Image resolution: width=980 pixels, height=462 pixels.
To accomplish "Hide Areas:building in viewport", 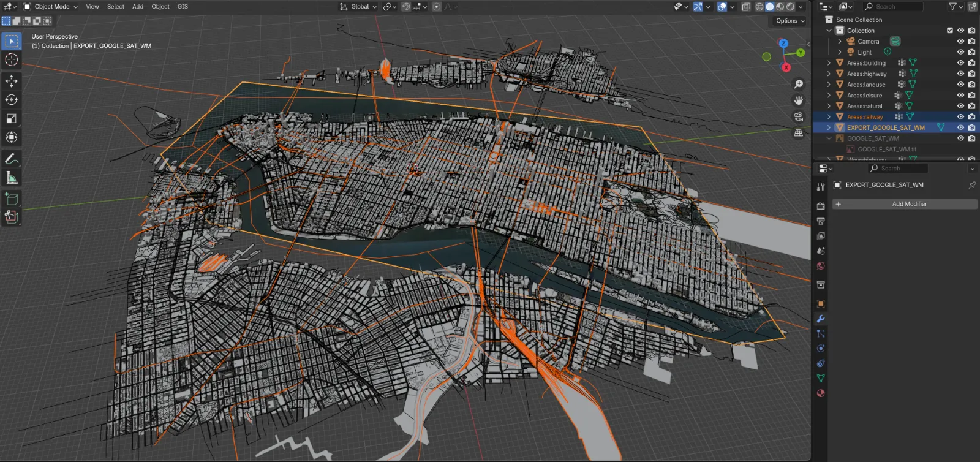I will click(x=960, y=62).
